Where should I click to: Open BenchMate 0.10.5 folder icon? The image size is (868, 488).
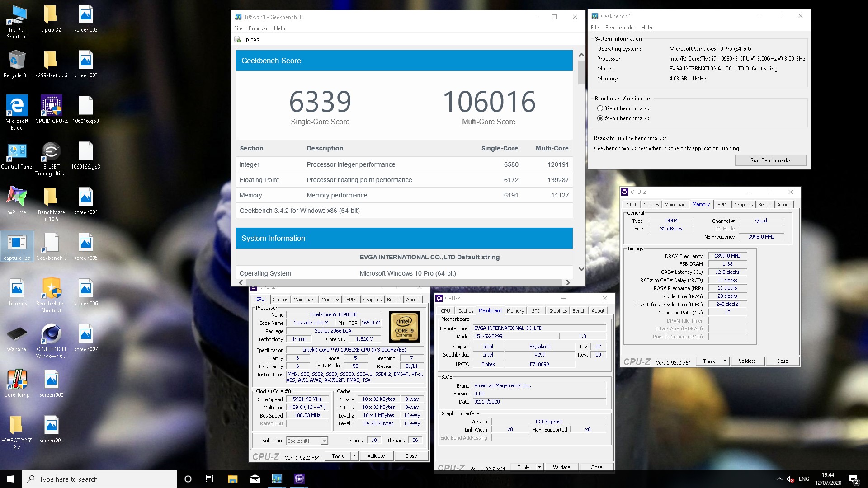[x=51, y=204]
